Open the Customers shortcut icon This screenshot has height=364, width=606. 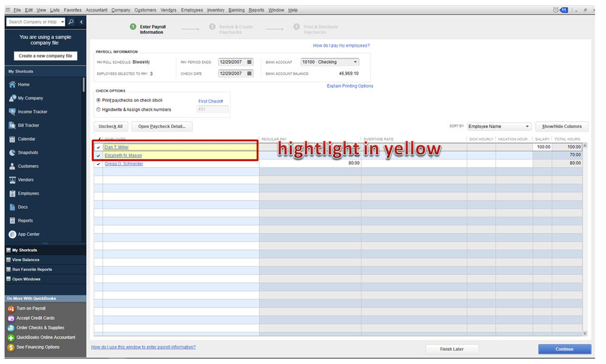click(12, 166)
